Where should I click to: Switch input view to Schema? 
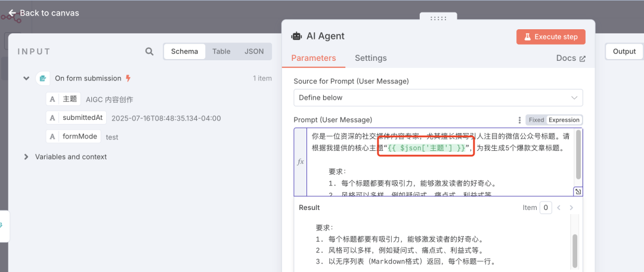184,51
